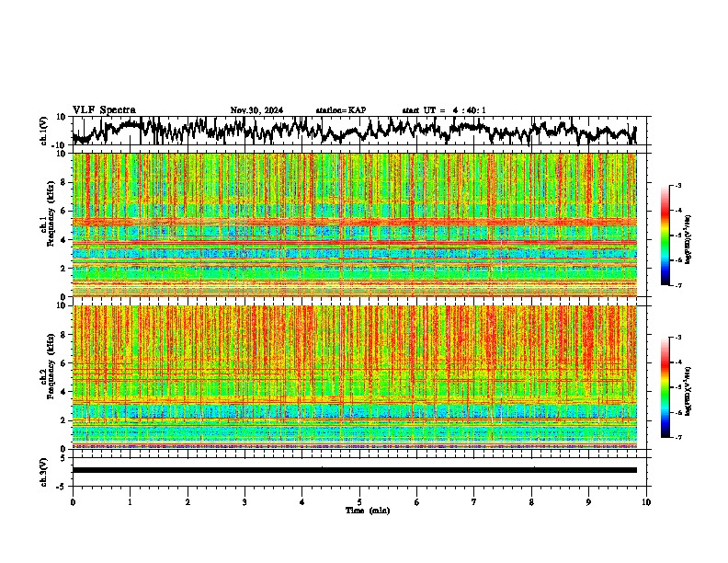The width and height of the screenshot is (728, 563).
Task: Click the ch.2 colorbar log(PSD) unit label
Action: [x=688, y=391]
